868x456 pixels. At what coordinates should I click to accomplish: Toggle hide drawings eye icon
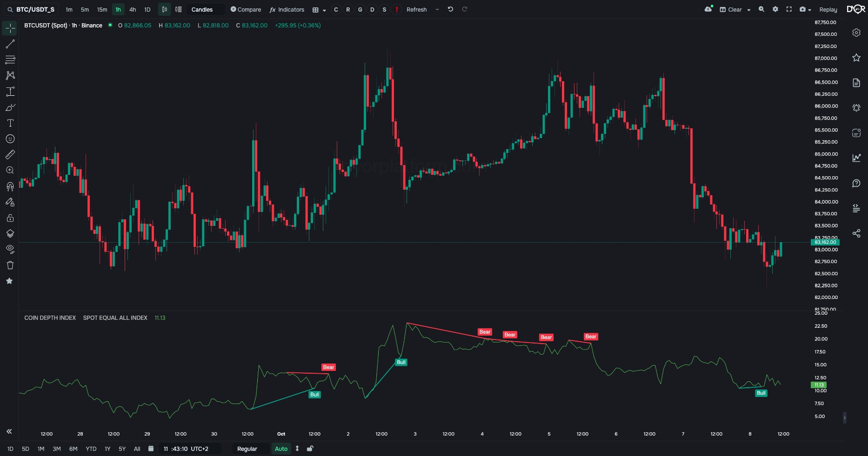tap(10, 249)
